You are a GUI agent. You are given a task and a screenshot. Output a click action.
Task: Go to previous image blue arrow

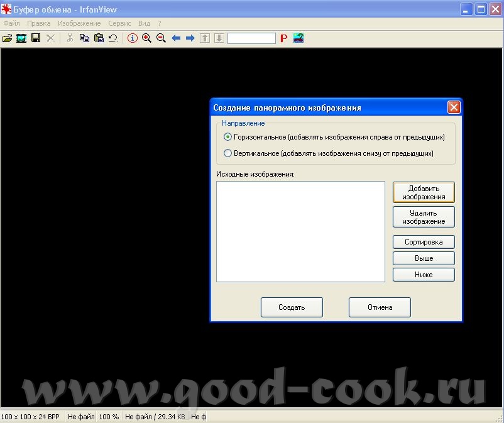(x=176, y=38)
